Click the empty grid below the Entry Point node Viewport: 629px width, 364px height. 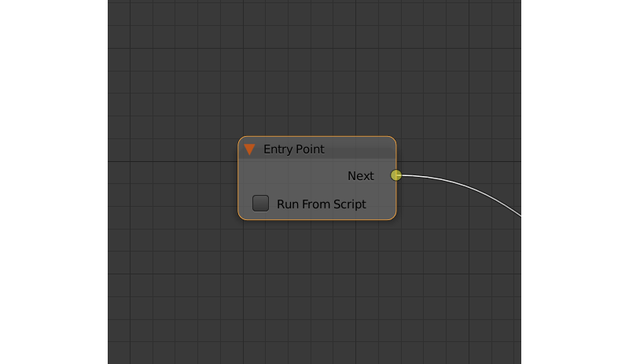point(314,291)
